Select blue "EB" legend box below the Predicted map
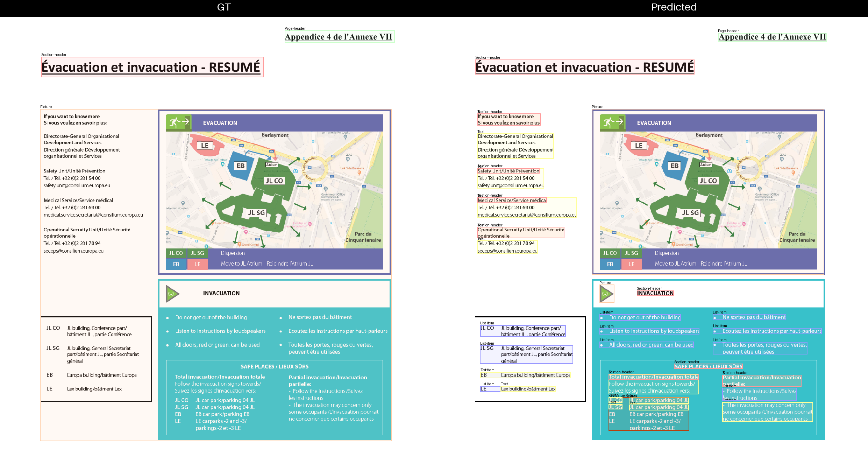This screenshot has width=868, height=464. pos(610,264)
